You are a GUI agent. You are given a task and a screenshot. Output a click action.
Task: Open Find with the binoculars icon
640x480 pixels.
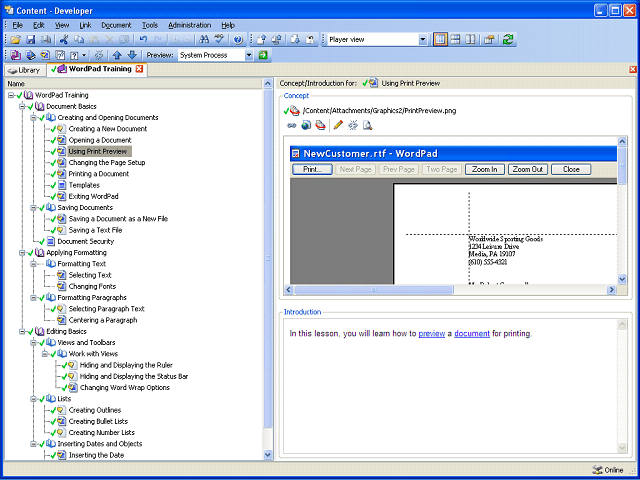pyautogui.click(x=204, y=40)
